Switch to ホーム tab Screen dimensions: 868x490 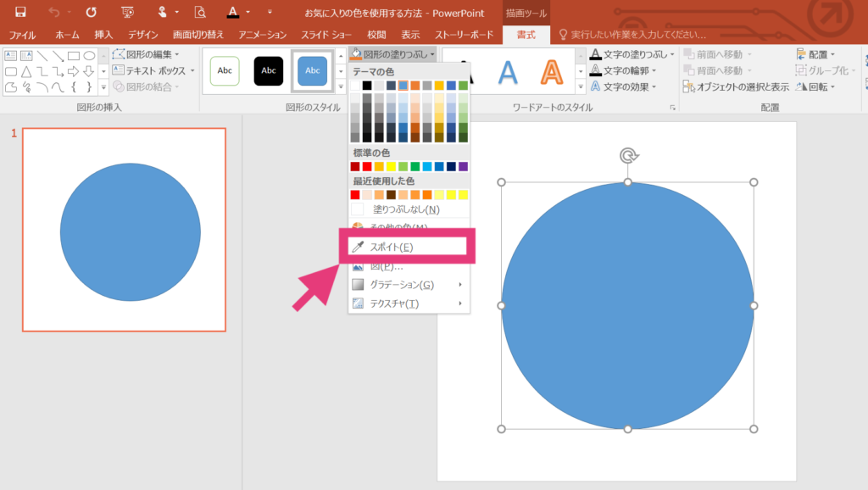[67, 35]
